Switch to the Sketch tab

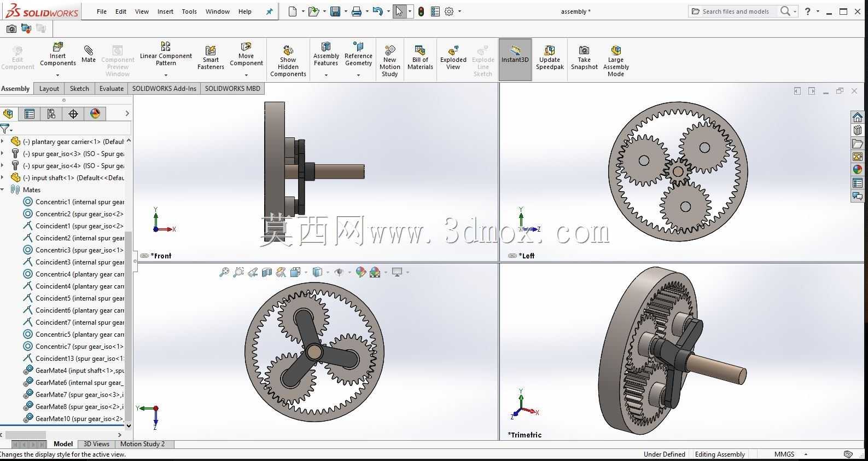point(79,89)
